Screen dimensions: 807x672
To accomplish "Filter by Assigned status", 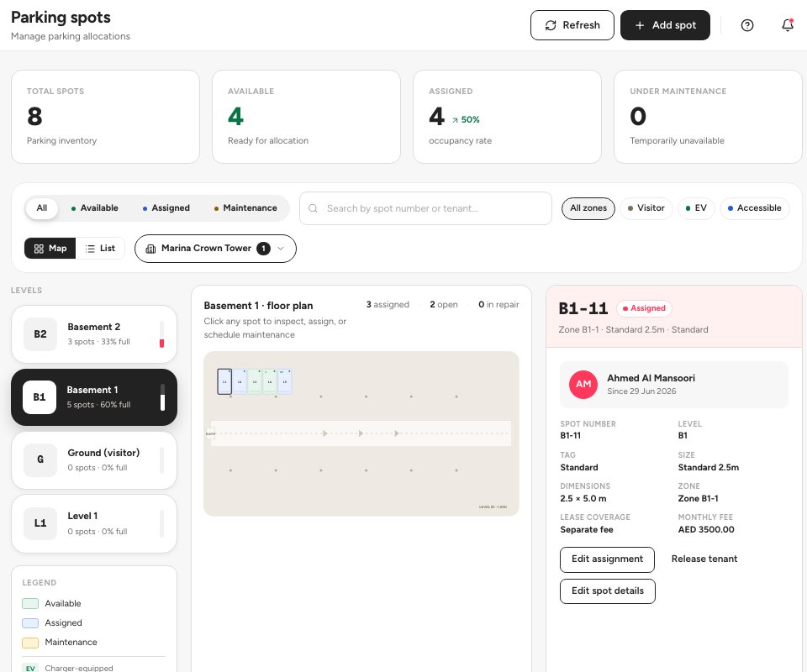I will (166, 208).
